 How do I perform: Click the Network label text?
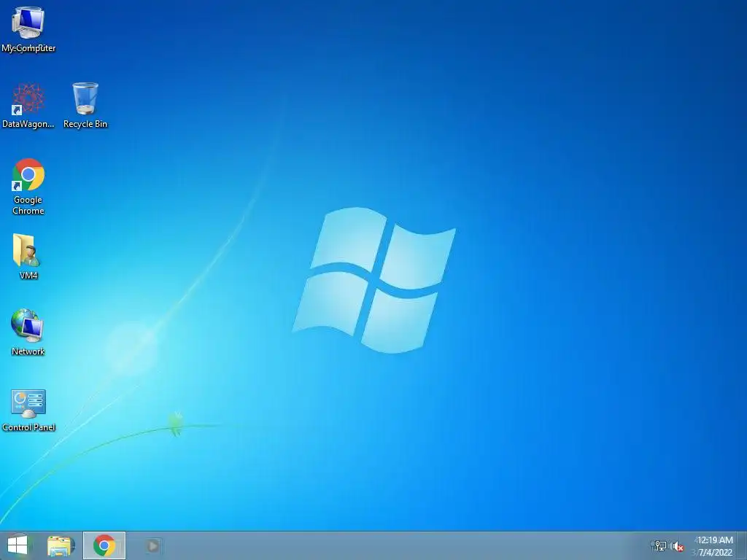click(x=28, y=351)
